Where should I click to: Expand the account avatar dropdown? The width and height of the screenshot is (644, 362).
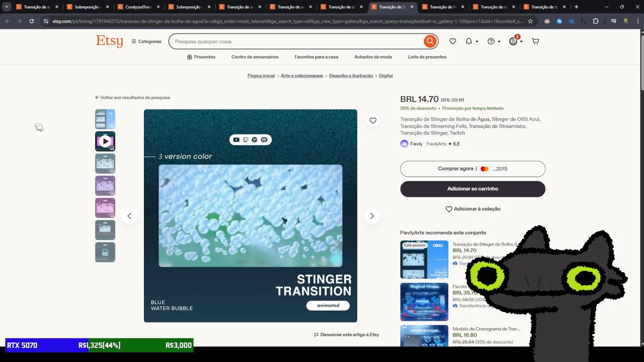point(516,41)
